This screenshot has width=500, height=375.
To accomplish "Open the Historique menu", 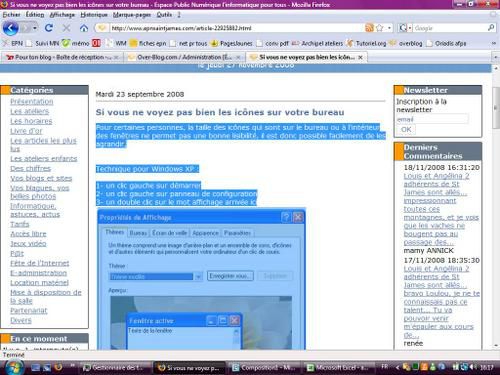I will (x=94, y=15).
